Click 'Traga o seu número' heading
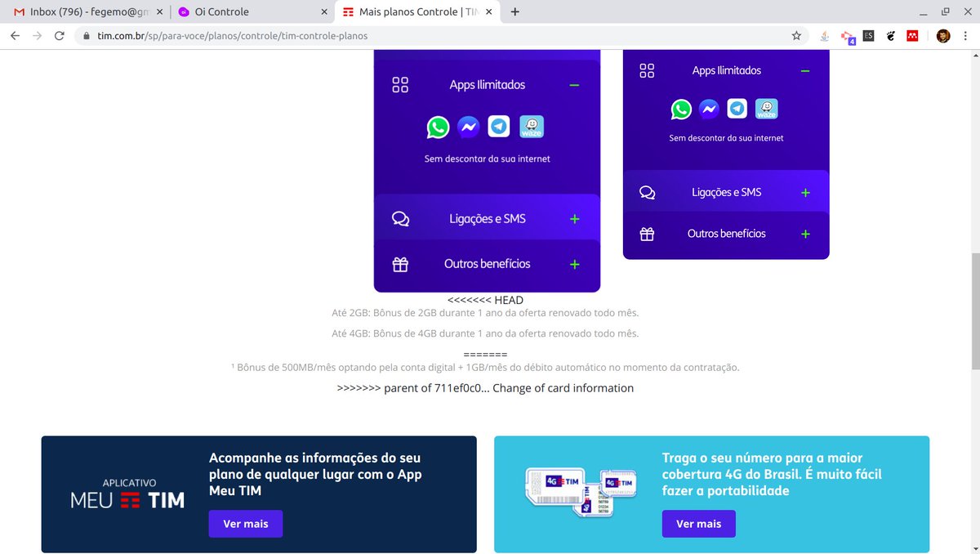Viewport: 980px width, 554px height. [772, 474]
